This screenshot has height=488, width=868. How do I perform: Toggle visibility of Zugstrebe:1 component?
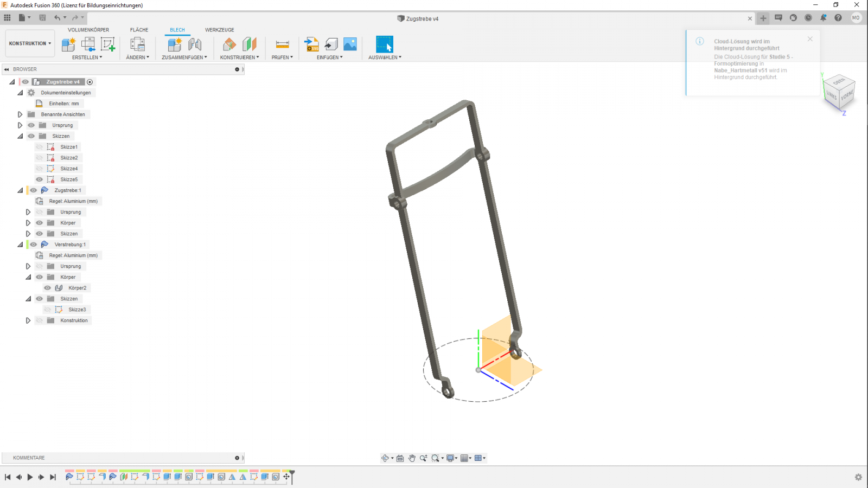point(34,190)
